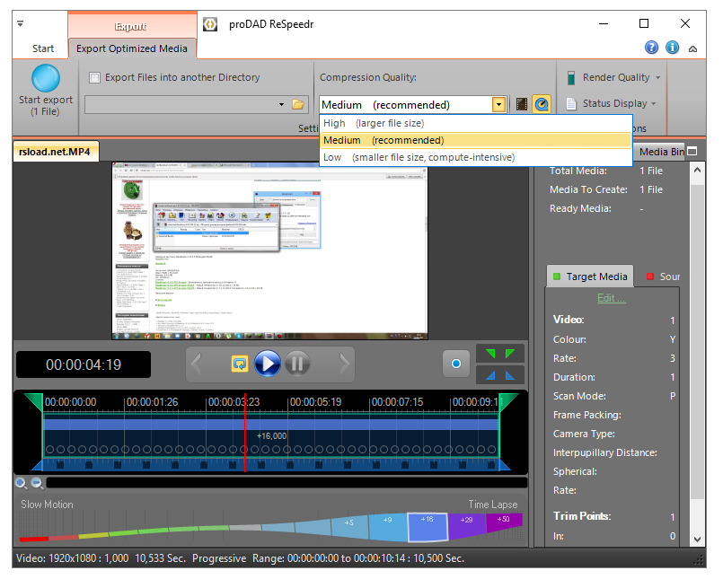This screenshot has width=723, height=588.
Task: Click the green range markers button
Action: (500, 354)
